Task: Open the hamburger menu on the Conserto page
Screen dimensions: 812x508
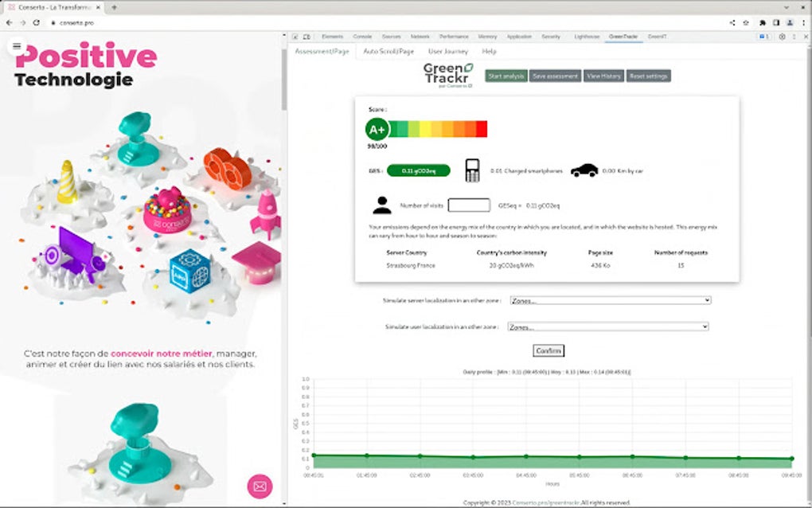Action: tap(17, 46)
